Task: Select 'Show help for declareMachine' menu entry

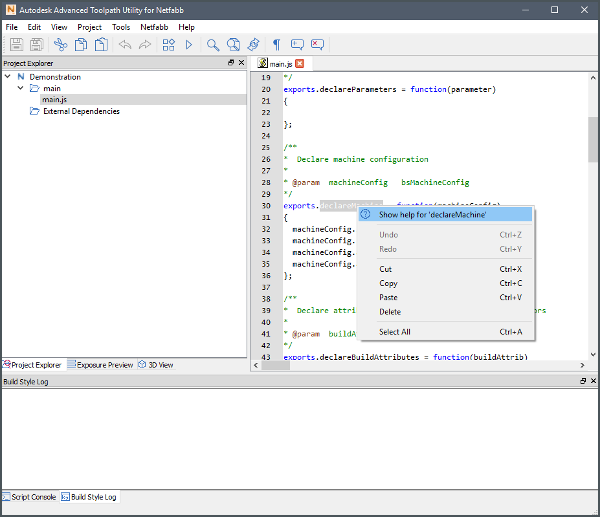Action: click(432, 215)
